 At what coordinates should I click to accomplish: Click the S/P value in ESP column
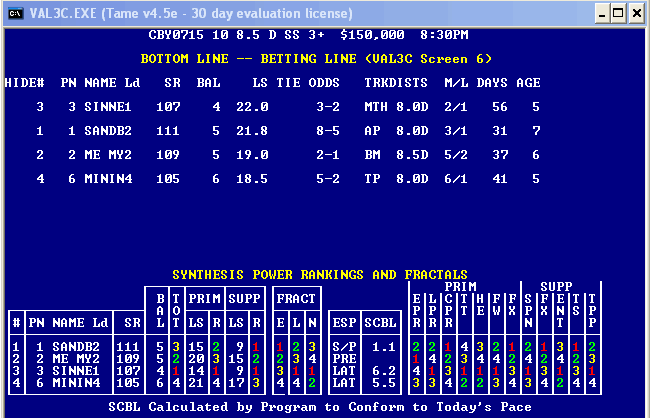point(344,347)
